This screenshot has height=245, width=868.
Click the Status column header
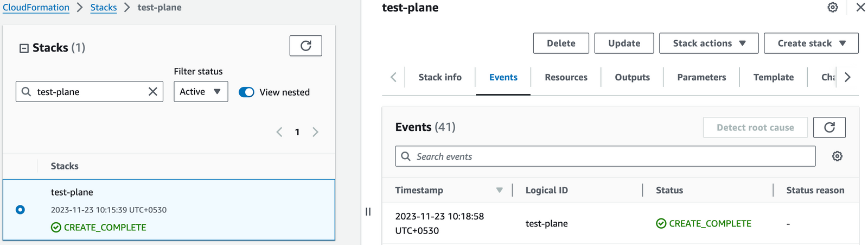(x=669, y=190)
